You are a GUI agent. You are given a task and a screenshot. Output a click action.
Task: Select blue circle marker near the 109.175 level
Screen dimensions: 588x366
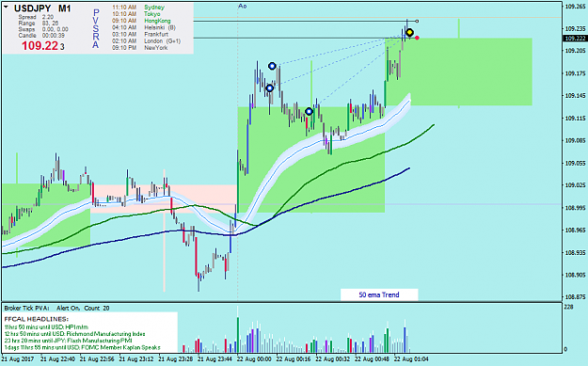pos(272,66)
